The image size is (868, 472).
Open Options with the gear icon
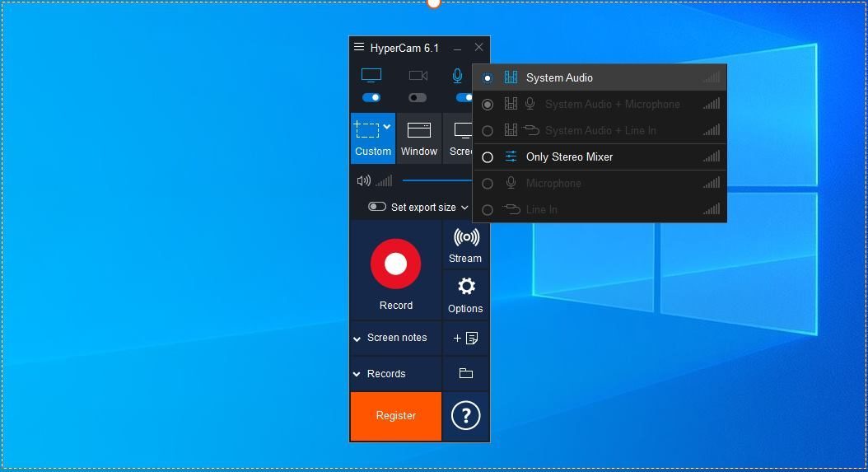(x=466, y=287)
